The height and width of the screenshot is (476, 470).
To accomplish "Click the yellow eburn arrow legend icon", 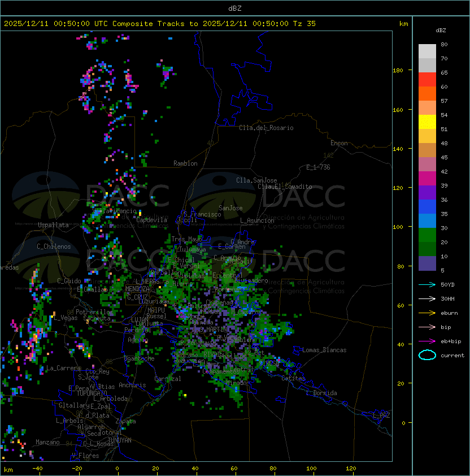I will [x=427, y=313].
